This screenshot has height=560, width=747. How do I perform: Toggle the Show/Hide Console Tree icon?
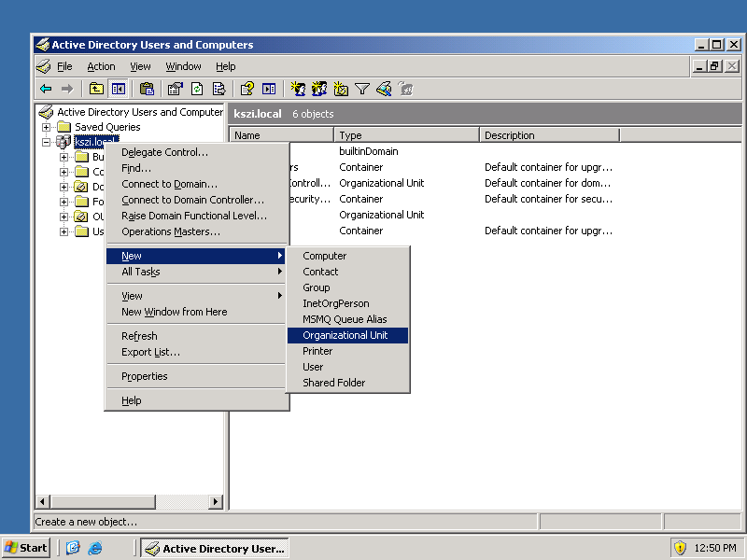pyautogui.click(x=119, y=89)
